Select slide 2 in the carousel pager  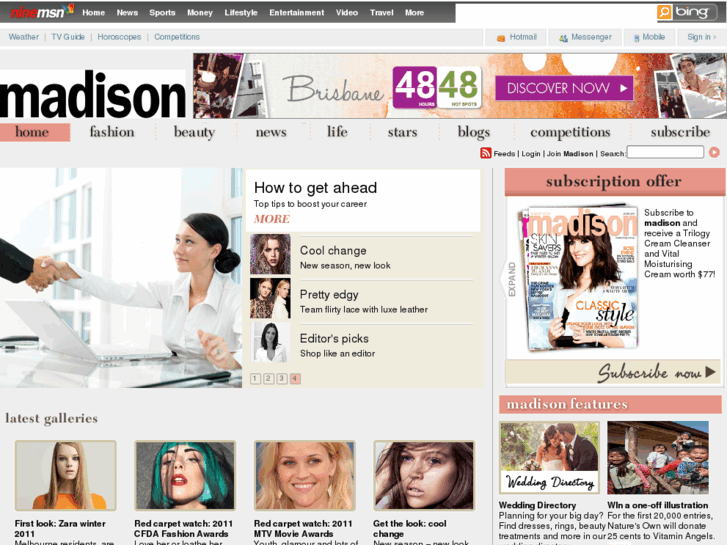[268, 378]
